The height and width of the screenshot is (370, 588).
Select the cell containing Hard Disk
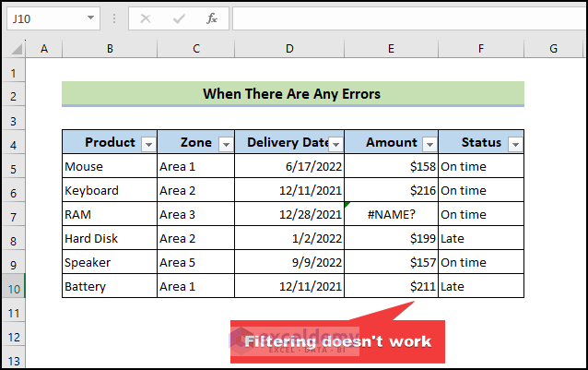(109, 239)
